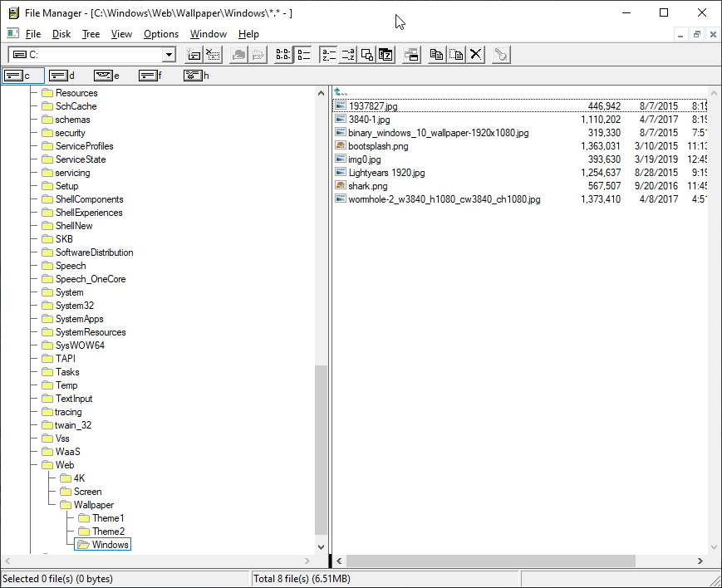Switch to all file details view
The width and height of the screenshot is (722, 588).
[x=303, y=55]
